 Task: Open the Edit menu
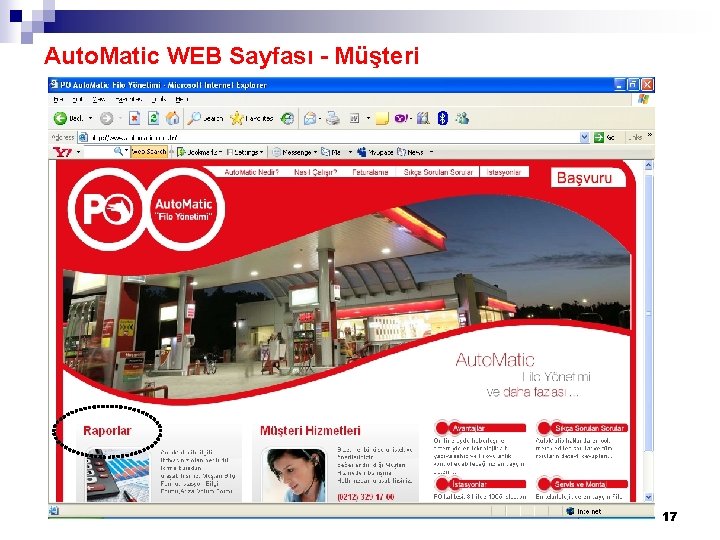pos(78,99)
